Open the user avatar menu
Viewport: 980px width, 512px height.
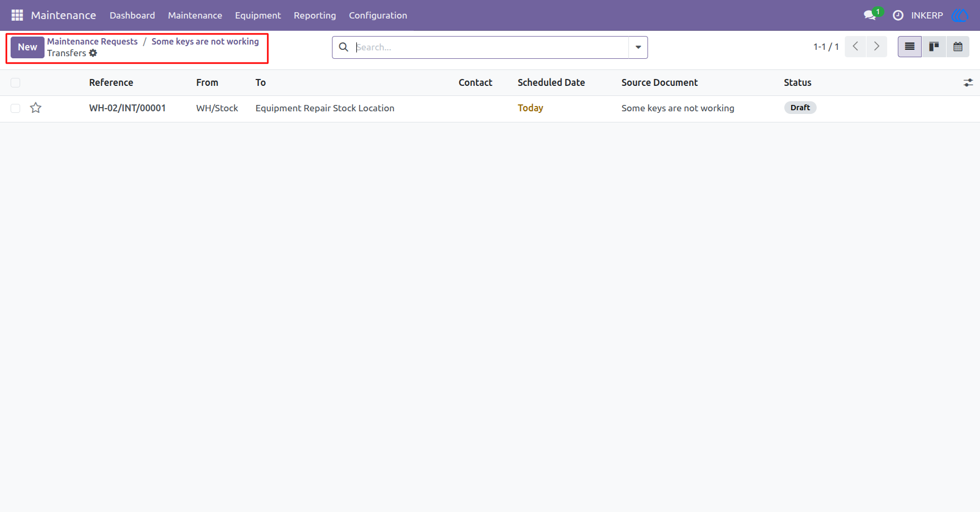pyautogui.click(x=960, y=15)
